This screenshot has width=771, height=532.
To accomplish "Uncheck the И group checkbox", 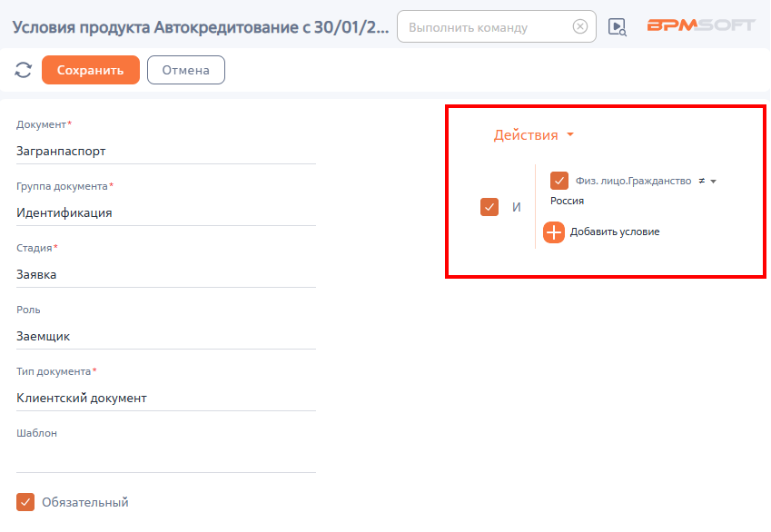I will pyautogui.click(x=489, y=207).
